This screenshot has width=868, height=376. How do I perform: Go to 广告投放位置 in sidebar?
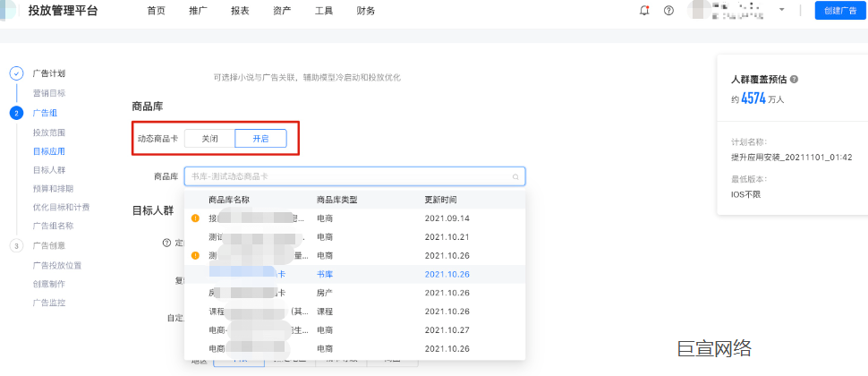57,265
